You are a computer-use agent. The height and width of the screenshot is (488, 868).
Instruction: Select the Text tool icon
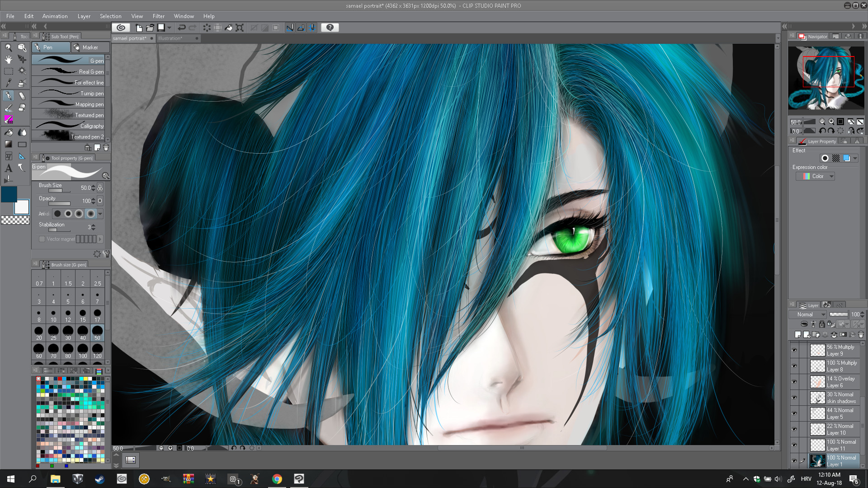[x=8, y=168]
